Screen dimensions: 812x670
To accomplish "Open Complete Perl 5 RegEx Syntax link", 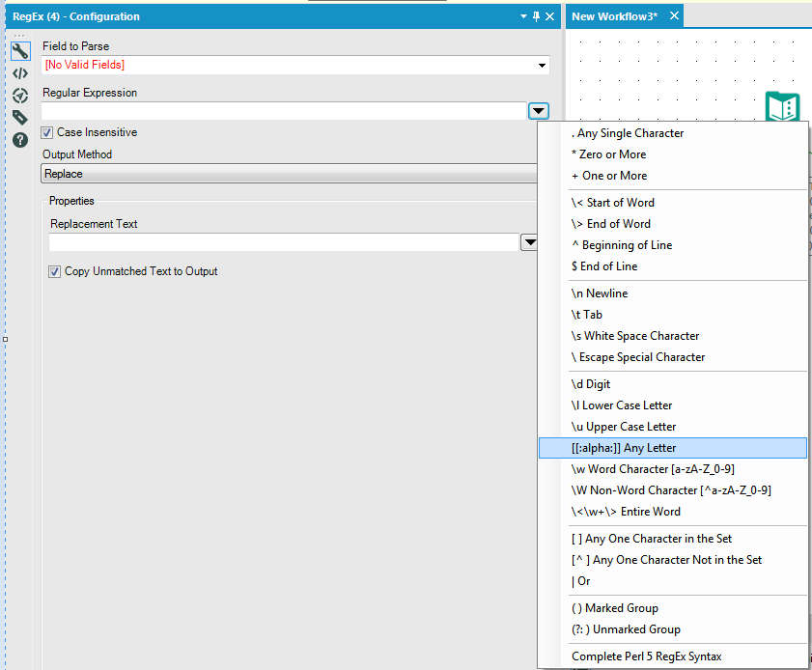I will 646,656.
